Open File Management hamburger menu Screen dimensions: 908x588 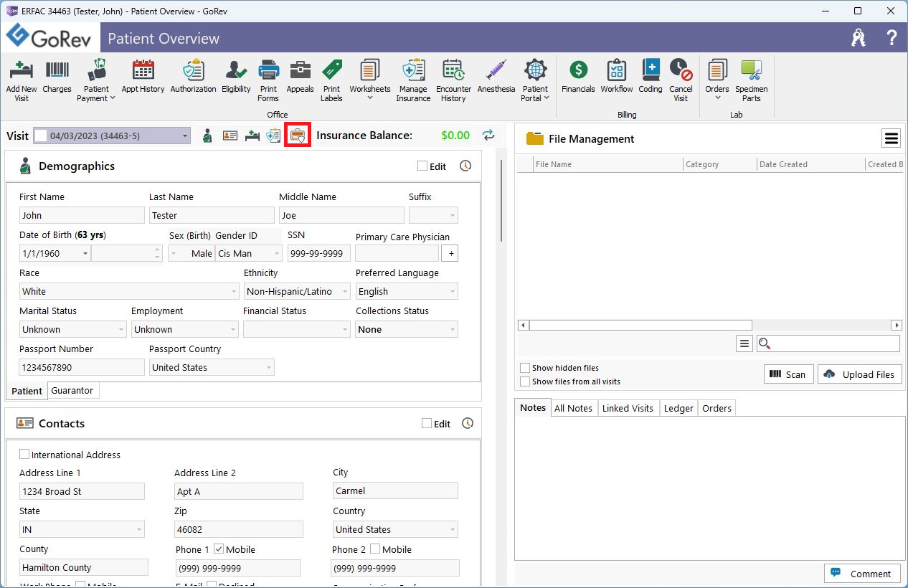(x=891, y=138)
